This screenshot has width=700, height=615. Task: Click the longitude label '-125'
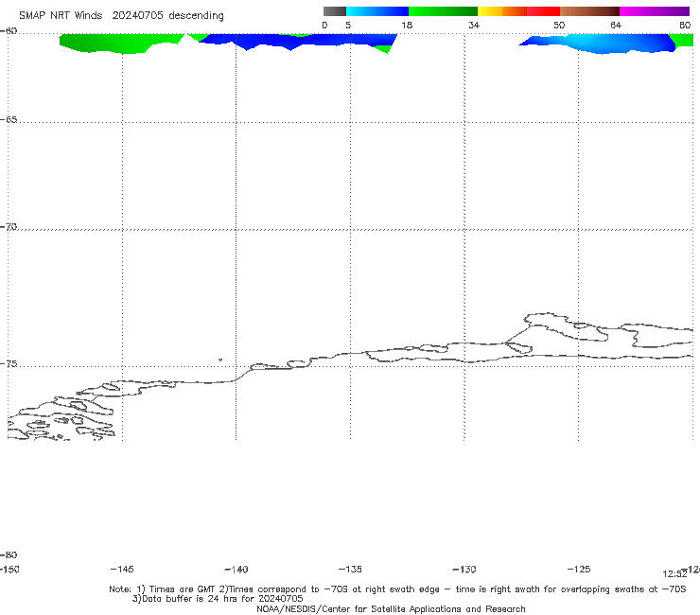pos(579,569)
